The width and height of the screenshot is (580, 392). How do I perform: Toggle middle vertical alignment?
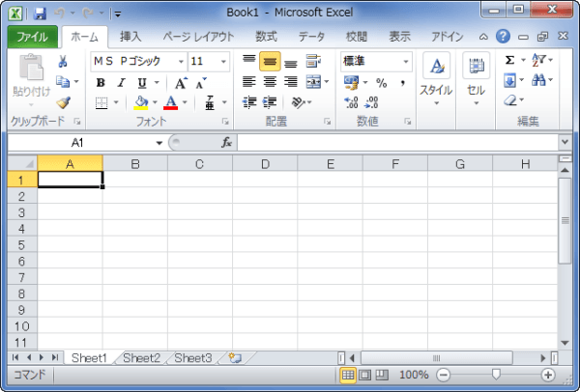click(x=270, y=62)
